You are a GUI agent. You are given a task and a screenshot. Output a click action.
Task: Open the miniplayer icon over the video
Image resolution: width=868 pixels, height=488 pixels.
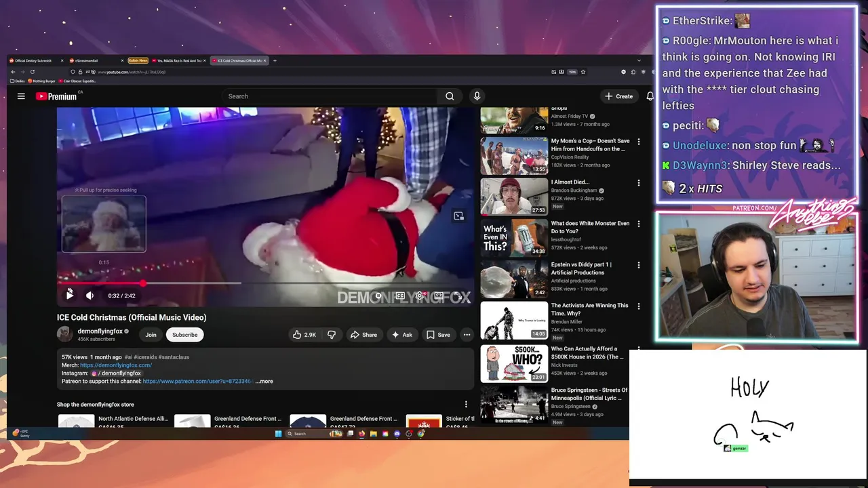point(459,216)
